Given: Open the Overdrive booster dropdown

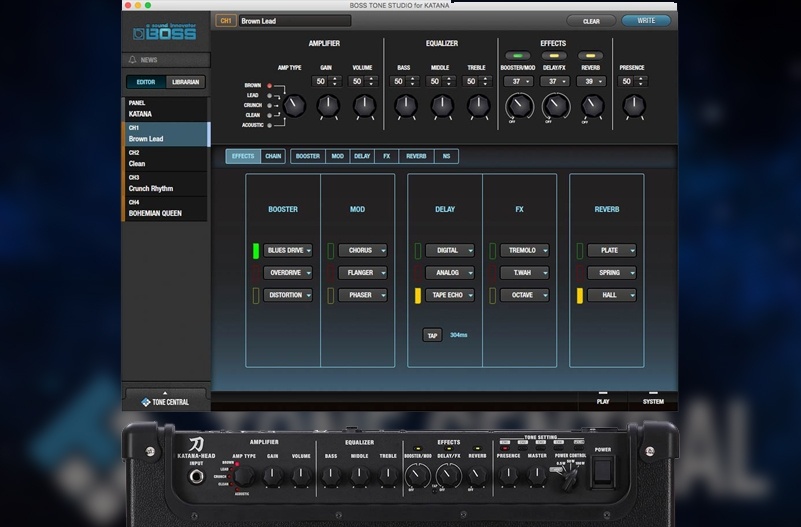Looking at the screenshot, I should pyautogui.click(x=288, y=273).
